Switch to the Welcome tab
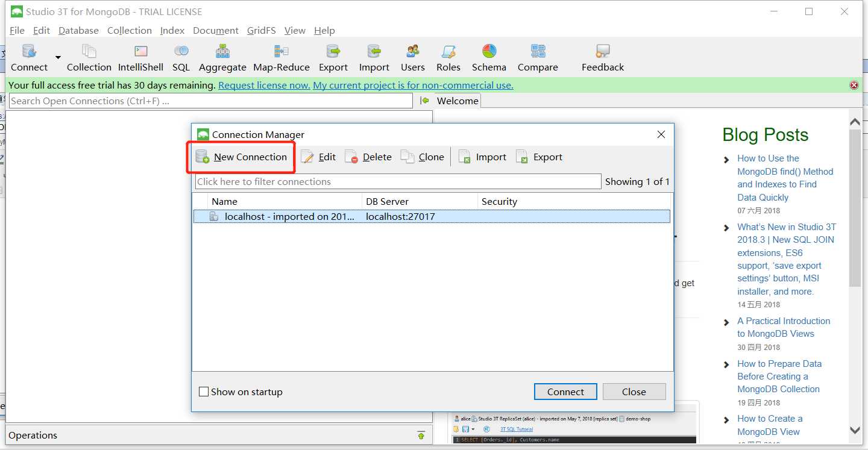The image size is (868, 450). coord(458,101)
